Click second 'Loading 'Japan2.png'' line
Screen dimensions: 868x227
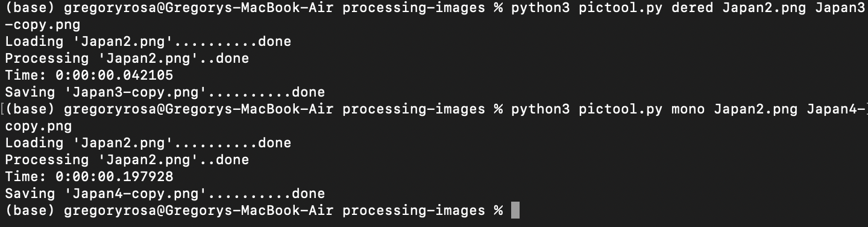tap(148, 143)
